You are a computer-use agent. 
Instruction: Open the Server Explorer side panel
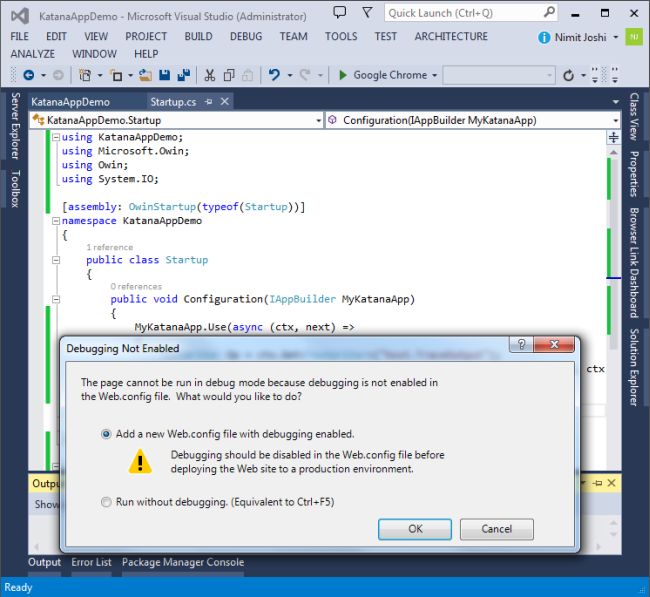[15, 126]
